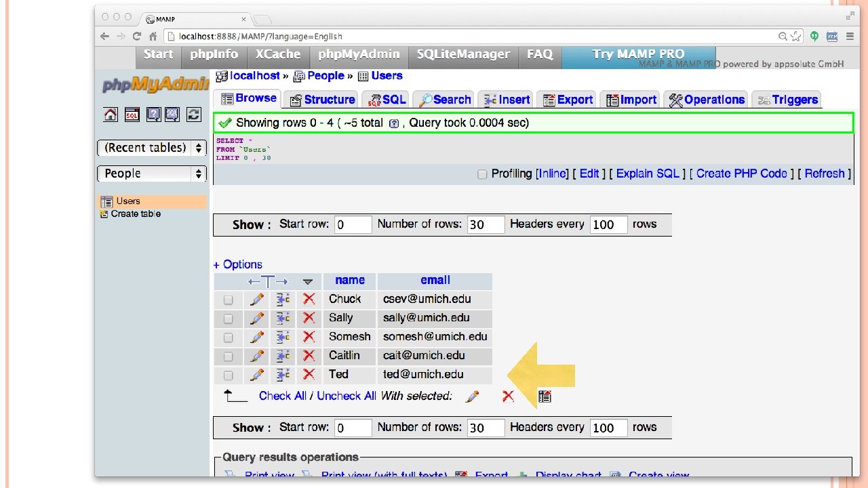The image size is (868, 488).
Task: Sort by the email column header
Action: [435, 281]
